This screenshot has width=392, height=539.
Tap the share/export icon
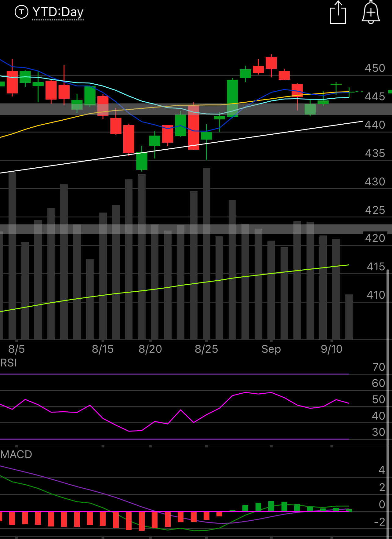[338, 13]
